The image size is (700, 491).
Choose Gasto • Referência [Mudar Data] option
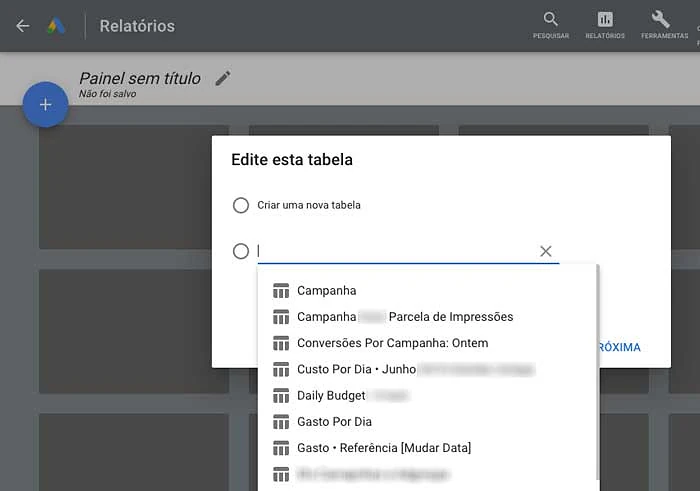pyautogui.click(x=427, y=448)
